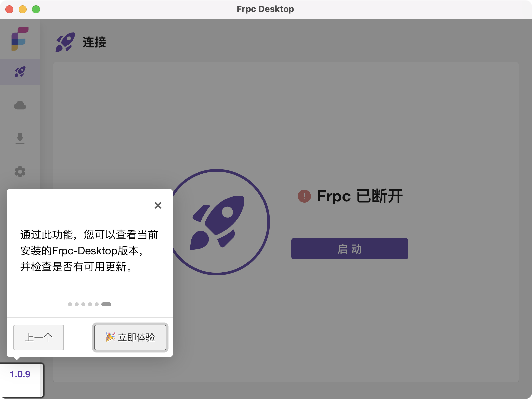This screenshot has width=532, height=399.
Task: Click the 立即体验 finish button
Action: [130, 337]
